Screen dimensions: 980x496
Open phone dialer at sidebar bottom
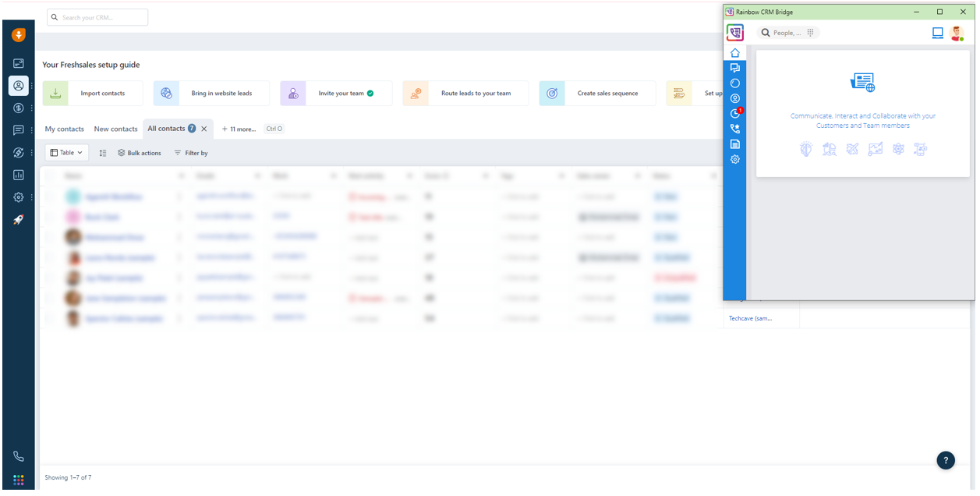[19, 456]
